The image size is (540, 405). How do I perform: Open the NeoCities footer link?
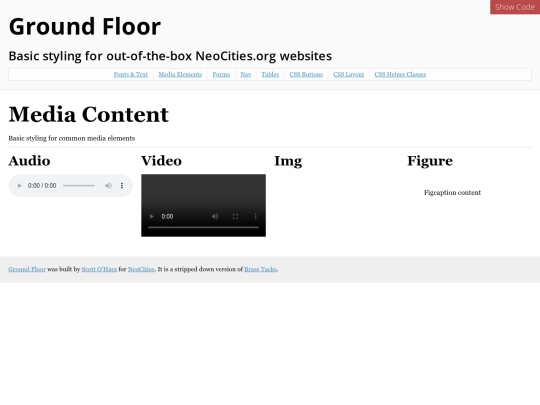[x=141, y=269]
